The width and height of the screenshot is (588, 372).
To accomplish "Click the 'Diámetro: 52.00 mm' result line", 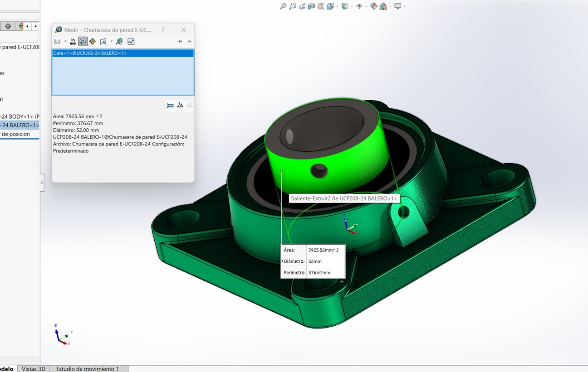I will [x=76, y=130].
